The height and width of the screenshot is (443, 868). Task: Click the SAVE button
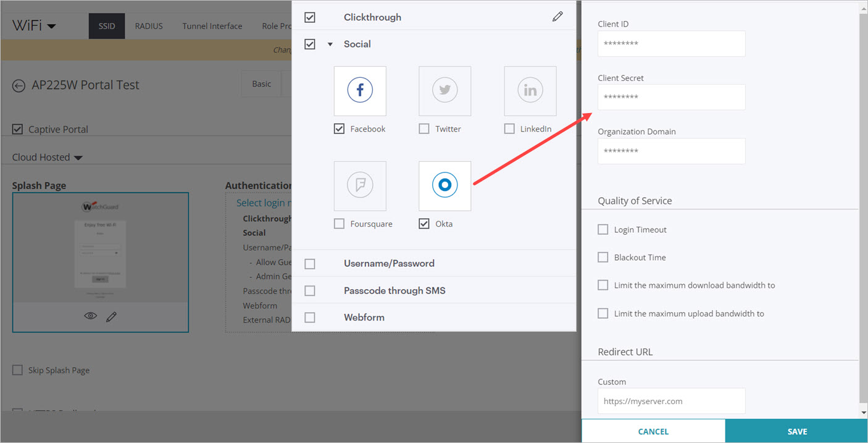coord(796,431)
